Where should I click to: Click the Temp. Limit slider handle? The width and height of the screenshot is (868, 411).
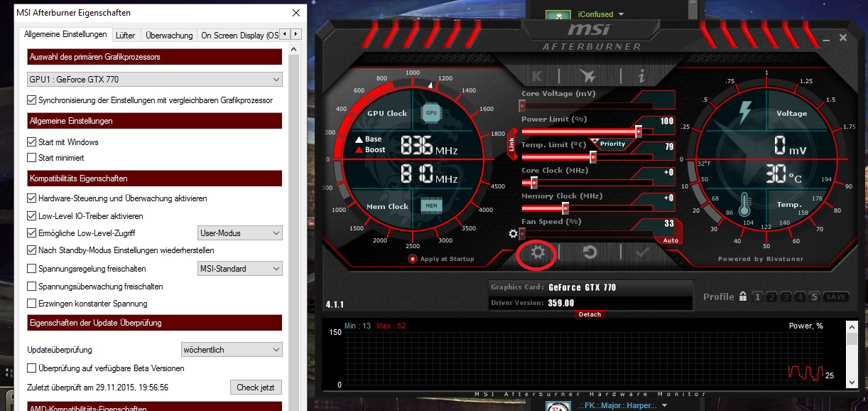[593, 156]
